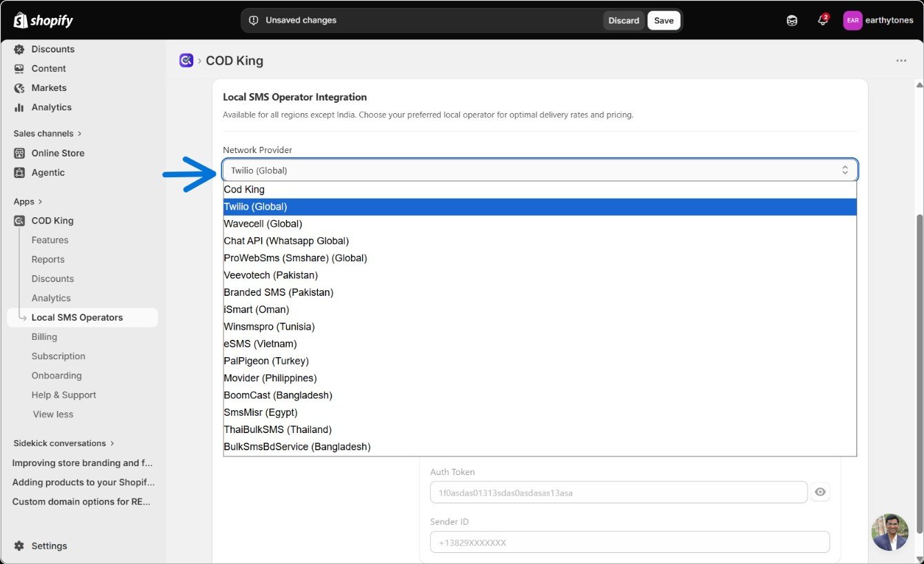Image resolution: width=924 pixels, height=564 pixels.
Task: Go to Billing page
Action: point(44,337)
